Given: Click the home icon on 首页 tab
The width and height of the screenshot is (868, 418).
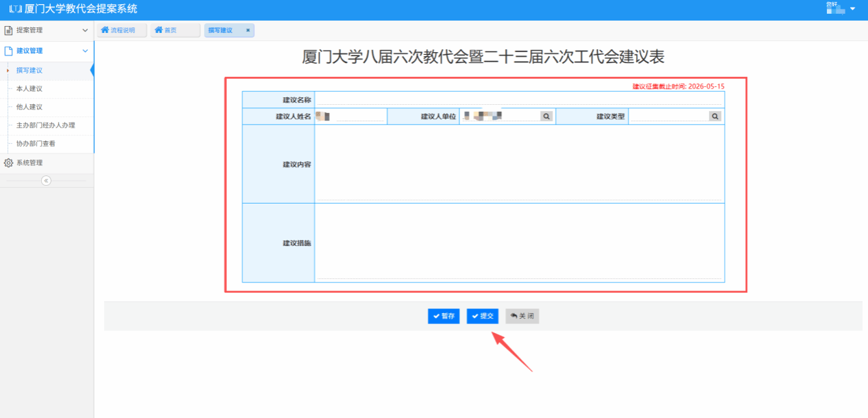Looking at the screenshot, I should (x=158, y=30).
